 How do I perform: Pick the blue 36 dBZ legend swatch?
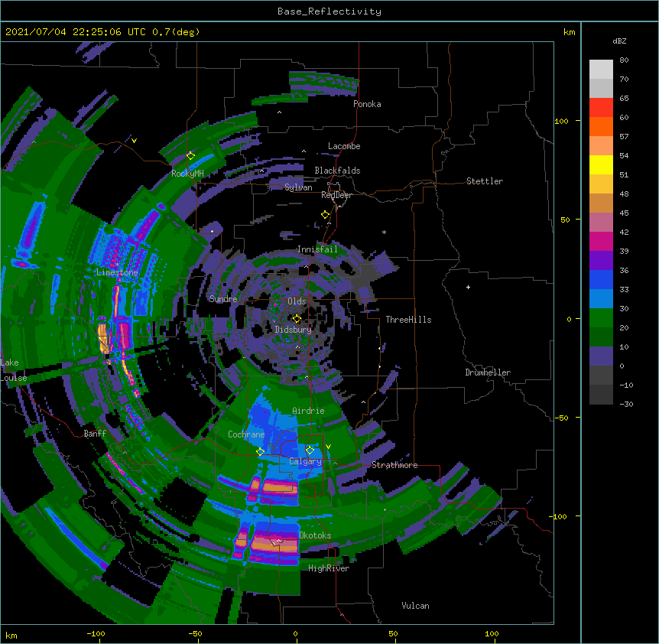click(601, 279)
